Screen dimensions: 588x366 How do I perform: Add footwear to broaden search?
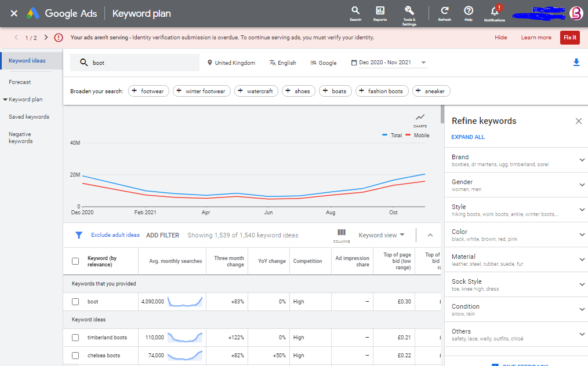click(x=148, y=91)
